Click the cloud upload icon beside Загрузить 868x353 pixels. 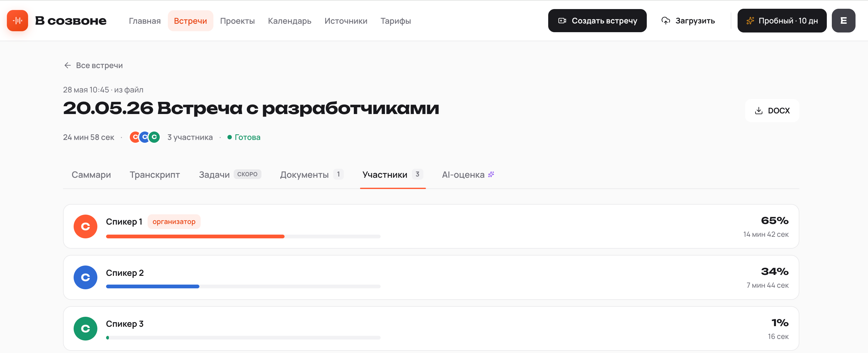(x=666, y=21)
